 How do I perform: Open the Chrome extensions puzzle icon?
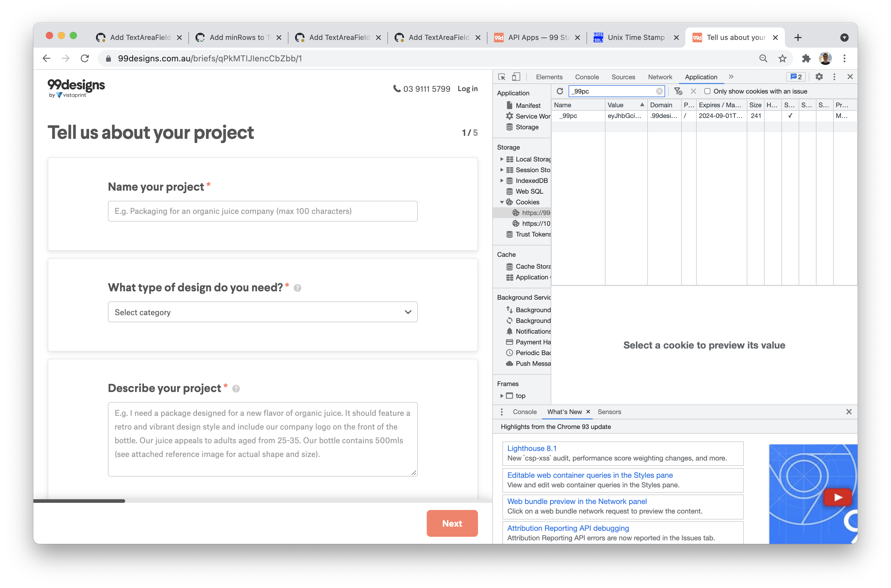[x=806, y=58]
